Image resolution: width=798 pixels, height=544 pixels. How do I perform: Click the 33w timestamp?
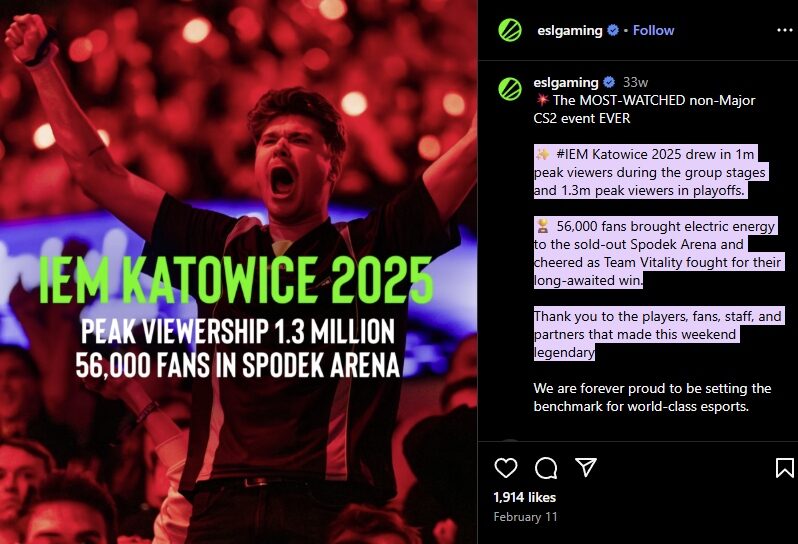(x=635, y=82)
